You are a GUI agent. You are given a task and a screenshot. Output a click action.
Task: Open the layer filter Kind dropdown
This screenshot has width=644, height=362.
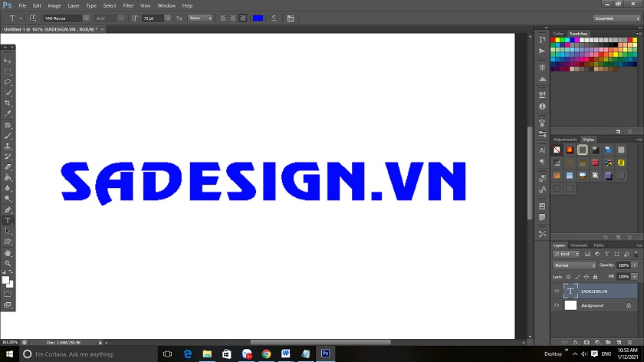click(x=566, y=254)
